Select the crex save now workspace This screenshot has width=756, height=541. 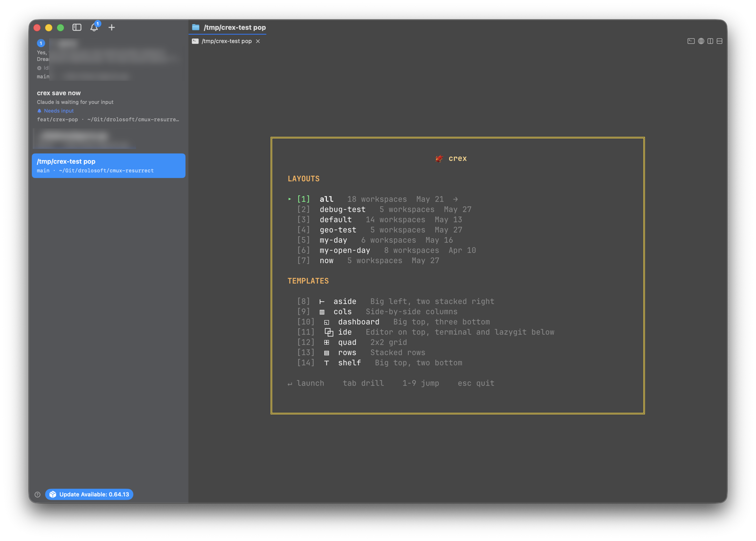(x=108, y=106)
